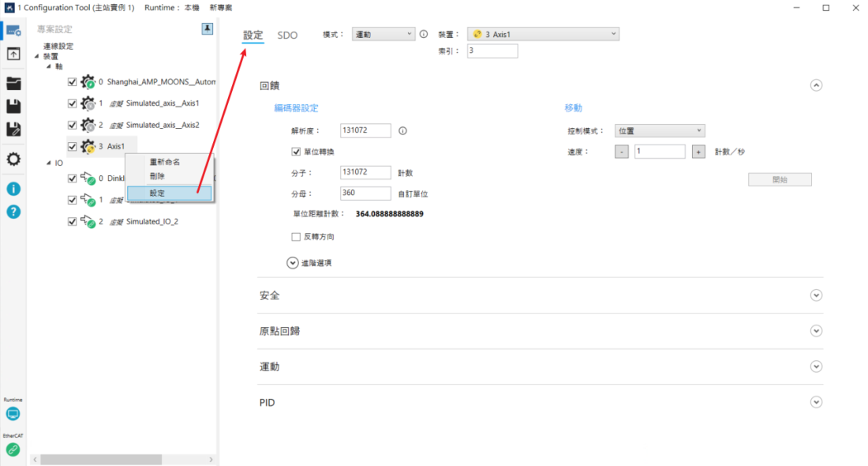The image size is (868, 466).
Task: Expand the 安全 section
Action: coord(816,295)
